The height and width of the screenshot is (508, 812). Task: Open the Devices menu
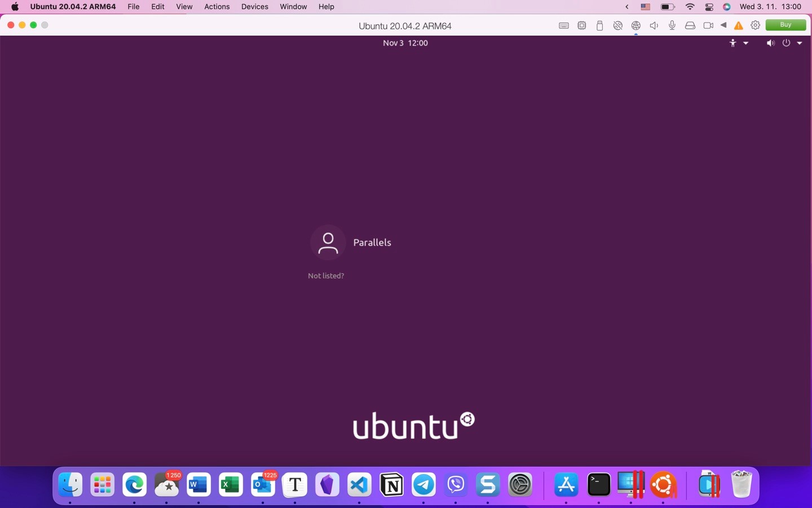(x=255, y=7)
